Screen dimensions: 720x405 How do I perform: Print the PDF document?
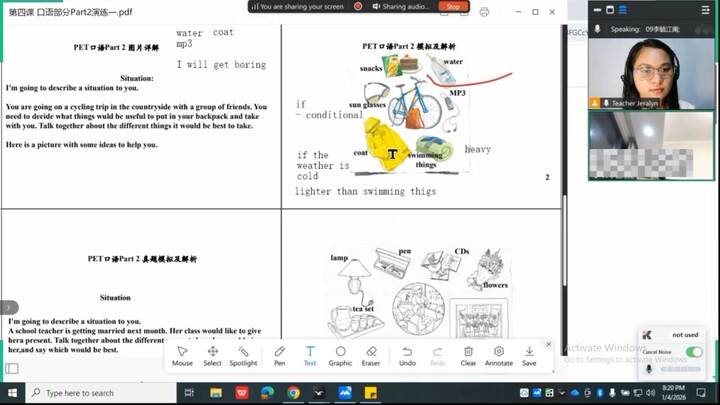(x=484, y=12)
